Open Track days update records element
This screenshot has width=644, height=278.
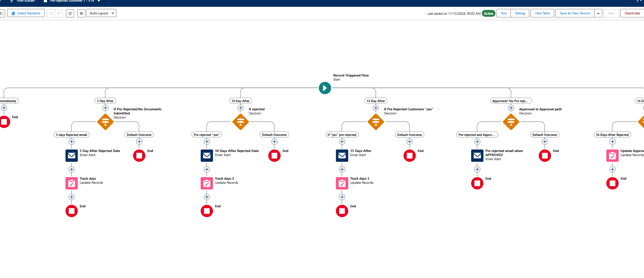72,183
